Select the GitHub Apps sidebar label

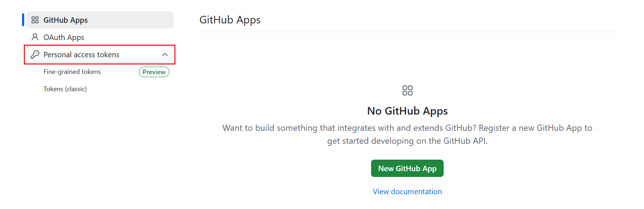[65, 20]
